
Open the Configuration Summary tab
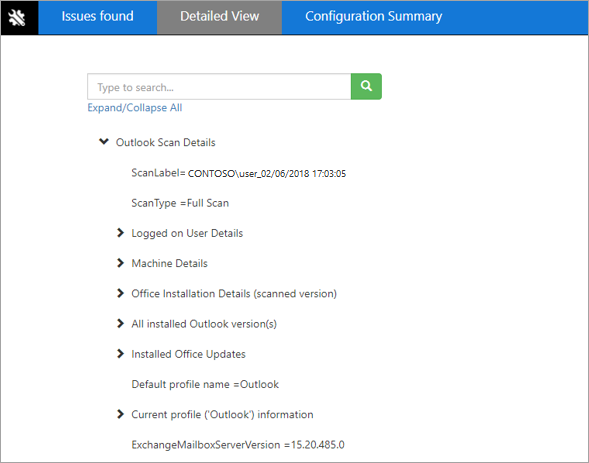pos(373,17)
